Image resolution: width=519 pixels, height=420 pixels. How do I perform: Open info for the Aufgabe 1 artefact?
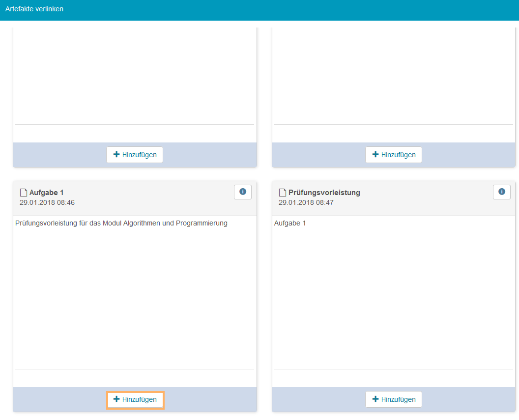point(242,192)
